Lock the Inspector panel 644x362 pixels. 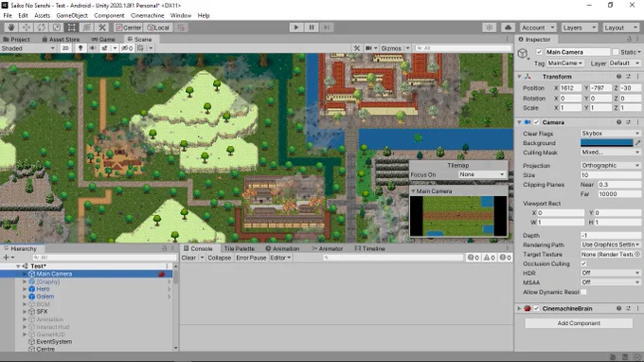[629, 40]
